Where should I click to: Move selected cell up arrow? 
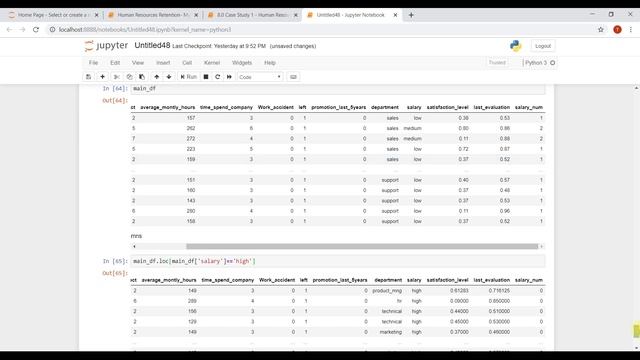(156, 77)
